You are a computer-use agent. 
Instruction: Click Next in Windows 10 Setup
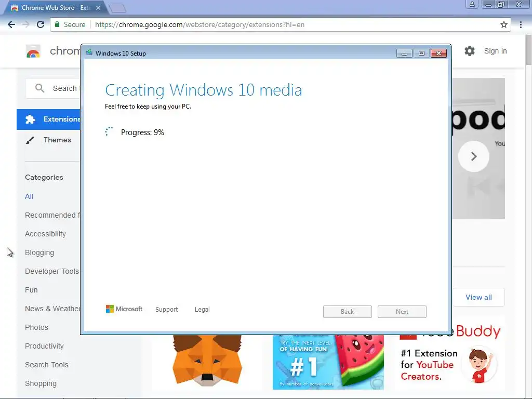point(402,312)
